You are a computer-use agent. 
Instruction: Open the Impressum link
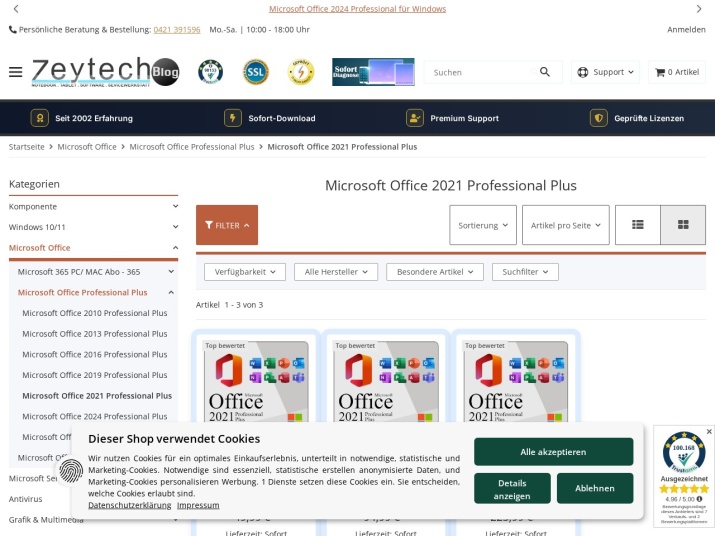[x=198, y=505]
